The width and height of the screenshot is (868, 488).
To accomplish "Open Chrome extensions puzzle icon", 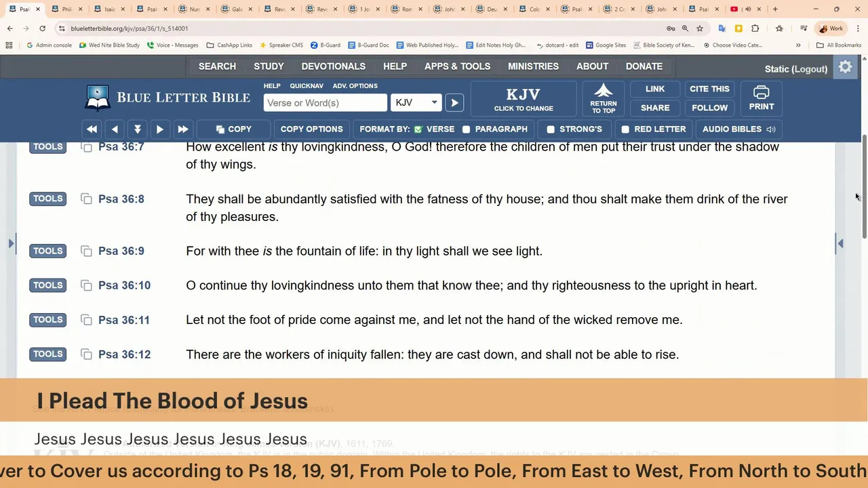I will coord(755,28).
